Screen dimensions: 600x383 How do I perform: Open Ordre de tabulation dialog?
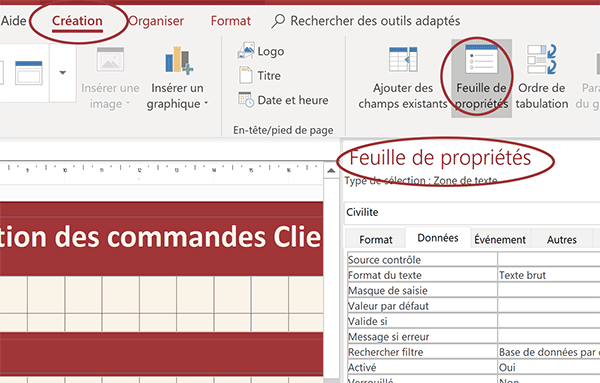point(541,78)
